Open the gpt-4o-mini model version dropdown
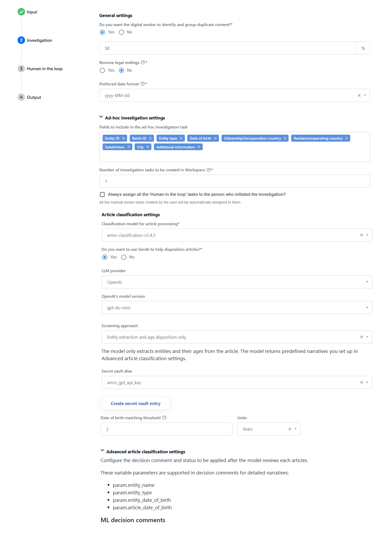This screenshot has height=533, width=392. click(237, 308)
